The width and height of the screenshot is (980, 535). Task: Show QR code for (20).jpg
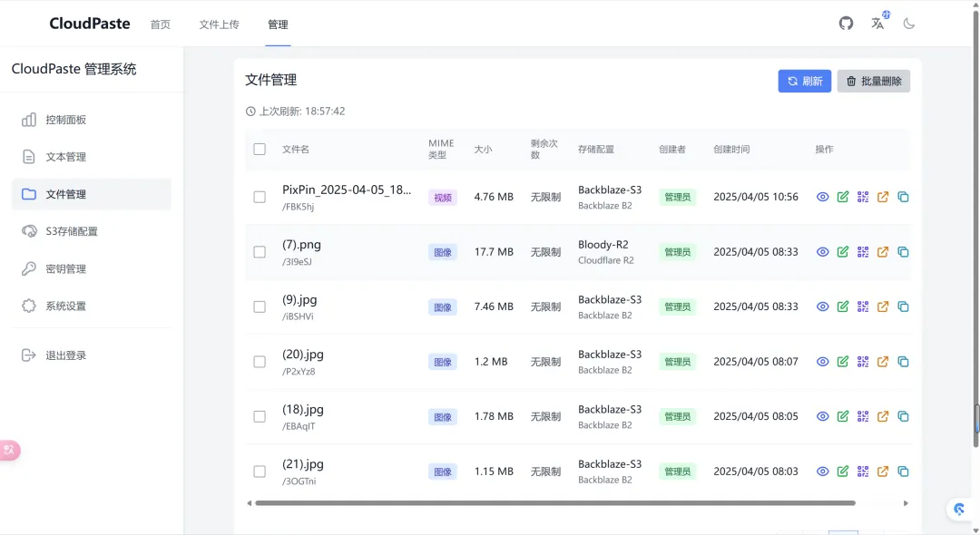pyautogui.click(x=863, y=362)
